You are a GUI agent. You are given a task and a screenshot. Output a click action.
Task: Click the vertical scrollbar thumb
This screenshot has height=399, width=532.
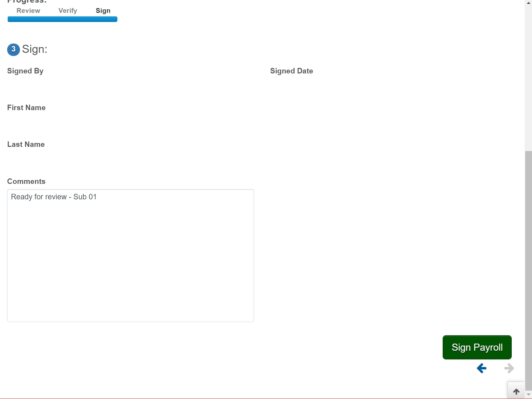click(x=528, y=271)
